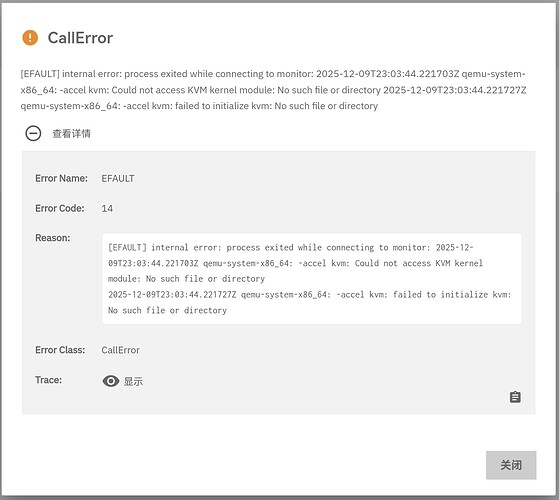Click the Error Name label
Image resolution: width=559 pixels, height=500 pixels.
pyautogui.click(x=61, y=178)
